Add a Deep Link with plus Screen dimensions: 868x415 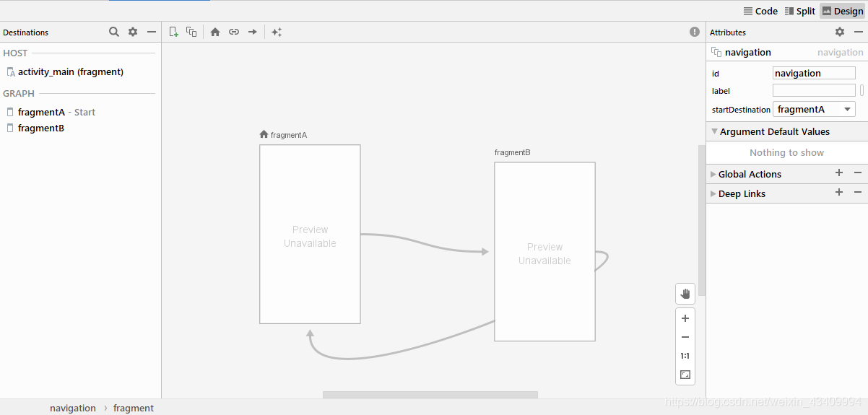839,193
